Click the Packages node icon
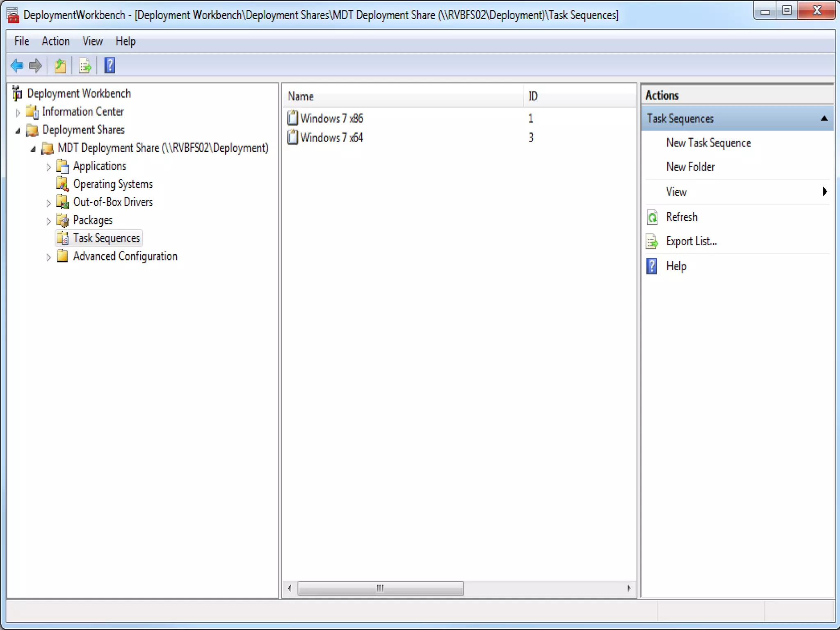This screenshot has height=630, width=840. (x=62, y=221)
